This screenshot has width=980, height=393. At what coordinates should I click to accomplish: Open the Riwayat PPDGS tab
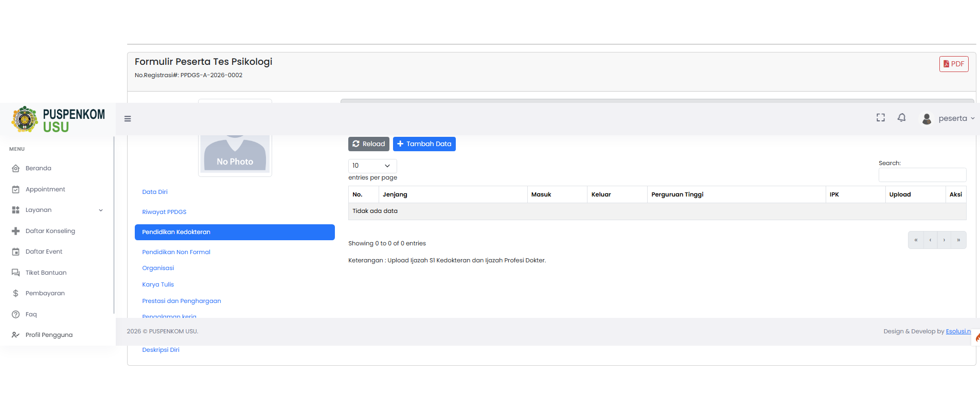(x=164, y=212)
